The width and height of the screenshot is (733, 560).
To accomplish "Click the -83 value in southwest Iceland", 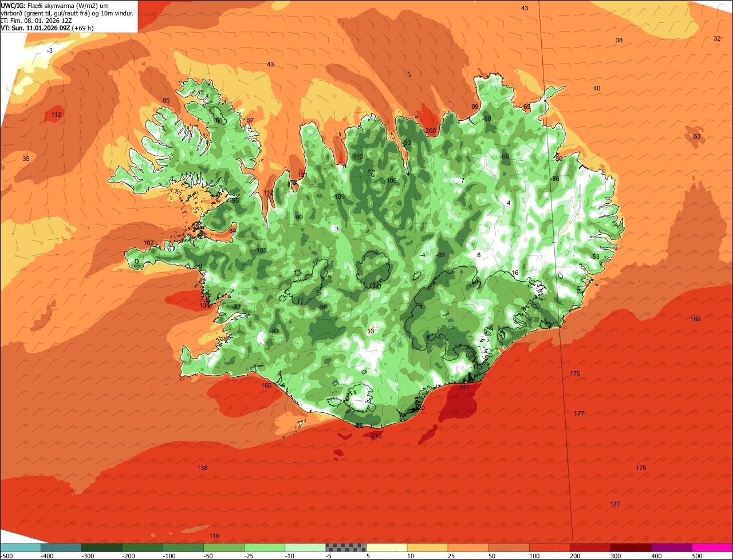I will (x=274, y=331).
